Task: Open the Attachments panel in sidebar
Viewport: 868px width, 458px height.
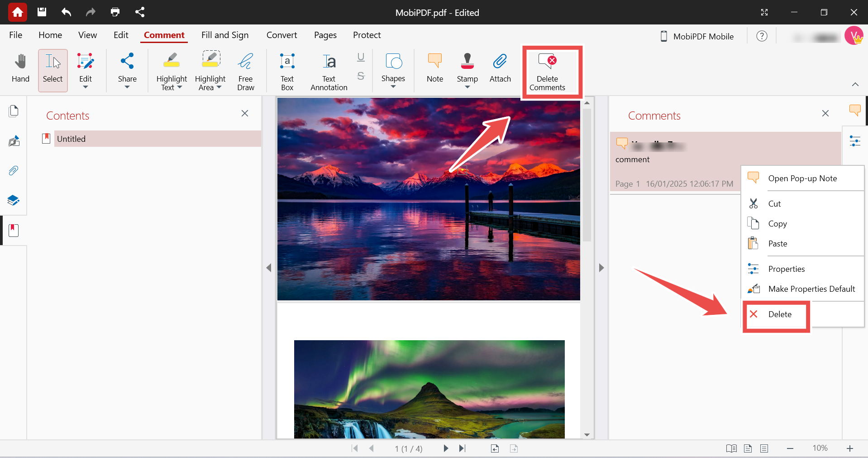Action: 14,171
